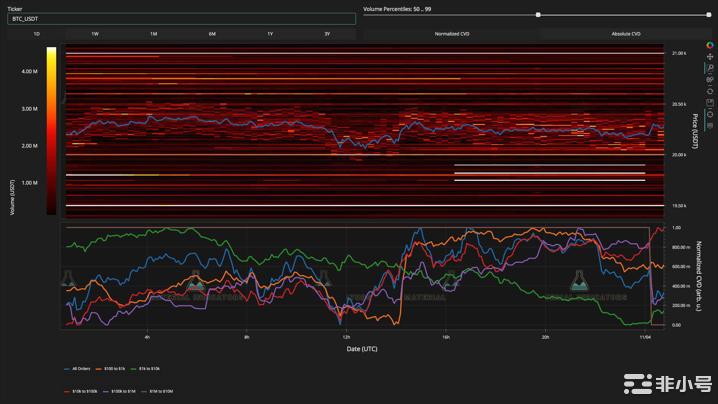Activate the Box Zoom magnifier tool
Image resolution: width=718 pixels, height=404 pixels.
coord(709,68)
